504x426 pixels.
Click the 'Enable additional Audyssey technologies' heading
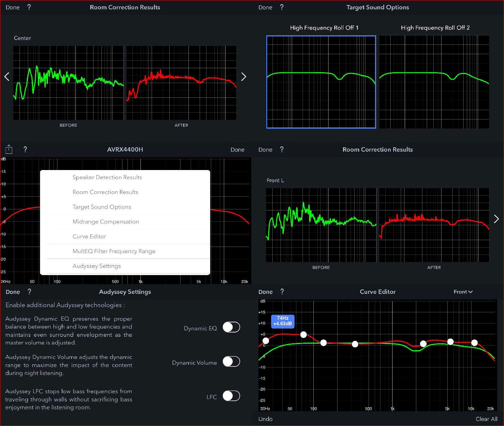[65, 305]
